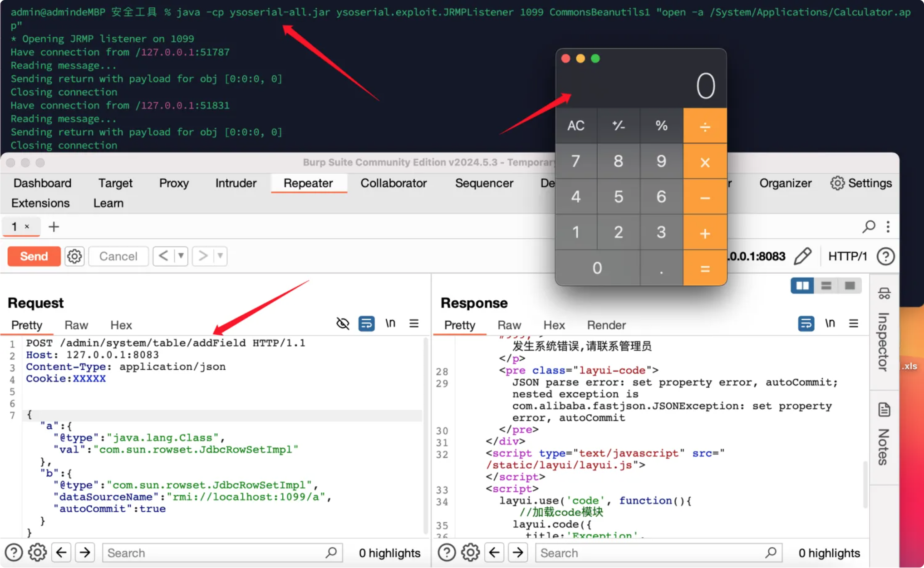Select Response Raw view tab

pyautogui.click(x=509, y=325)
